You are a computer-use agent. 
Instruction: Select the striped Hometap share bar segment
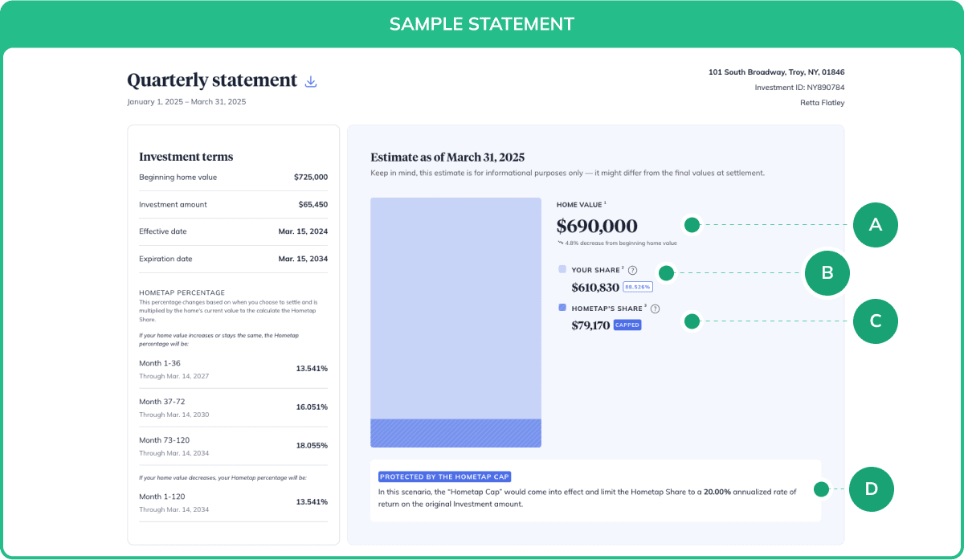(455, 433)
